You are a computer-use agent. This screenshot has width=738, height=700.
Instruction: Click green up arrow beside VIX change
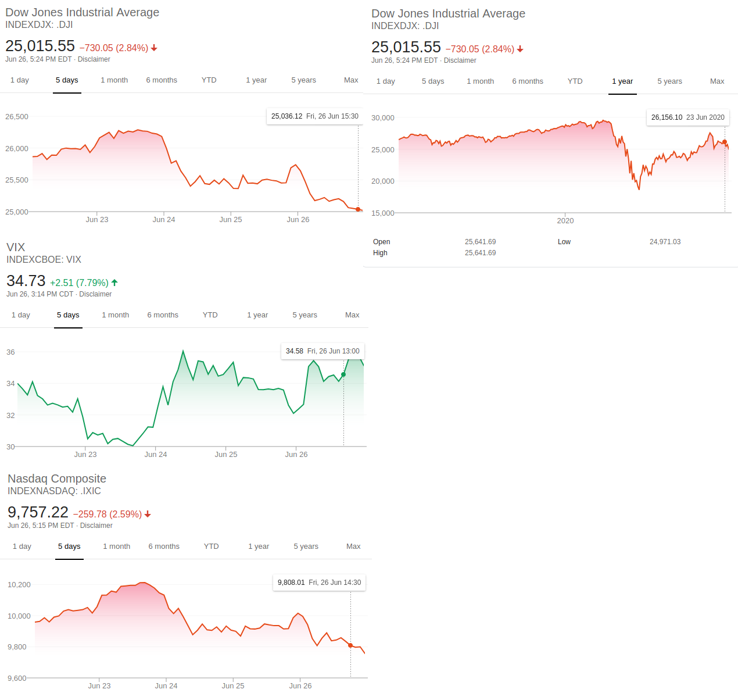coord(114,283)
